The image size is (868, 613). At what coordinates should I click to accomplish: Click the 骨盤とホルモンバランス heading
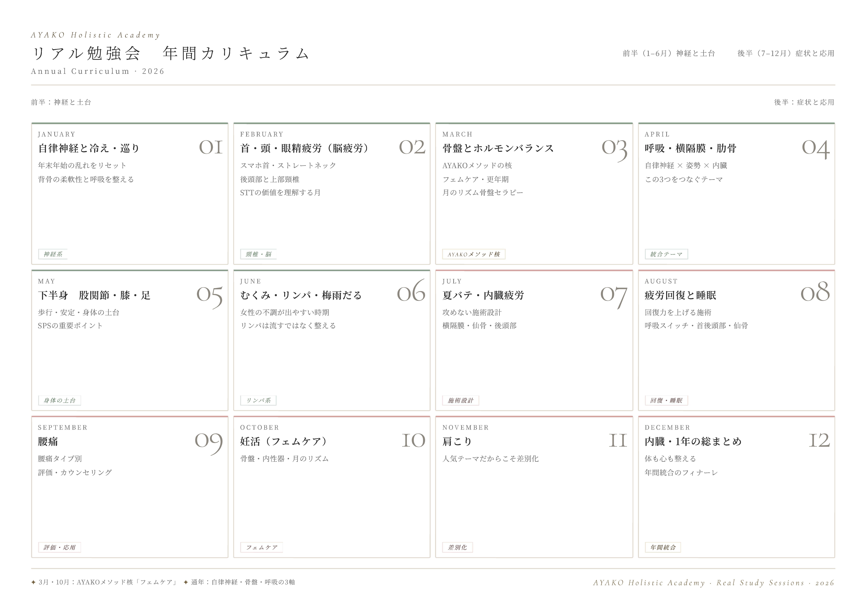498,148
